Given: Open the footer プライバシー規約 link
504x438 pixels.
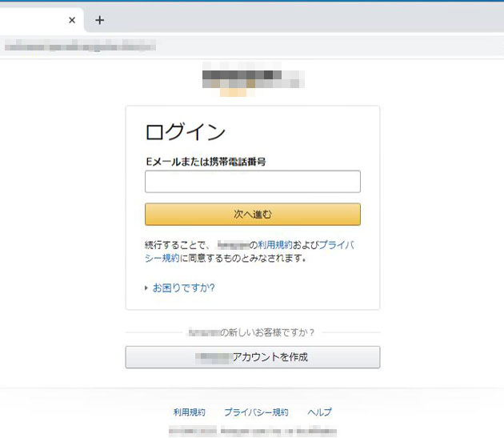Looking at the screenshot, I should [256, 412].
